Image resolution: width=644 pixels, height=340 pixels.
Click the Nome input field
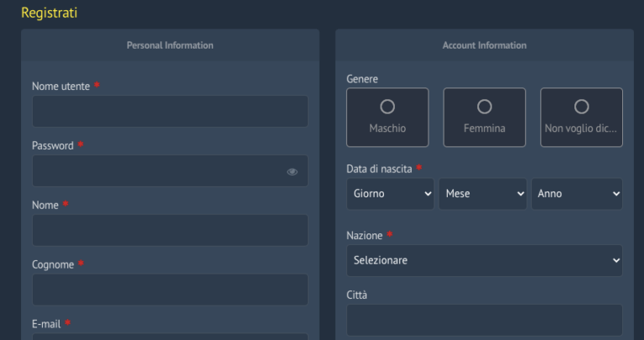170,230
